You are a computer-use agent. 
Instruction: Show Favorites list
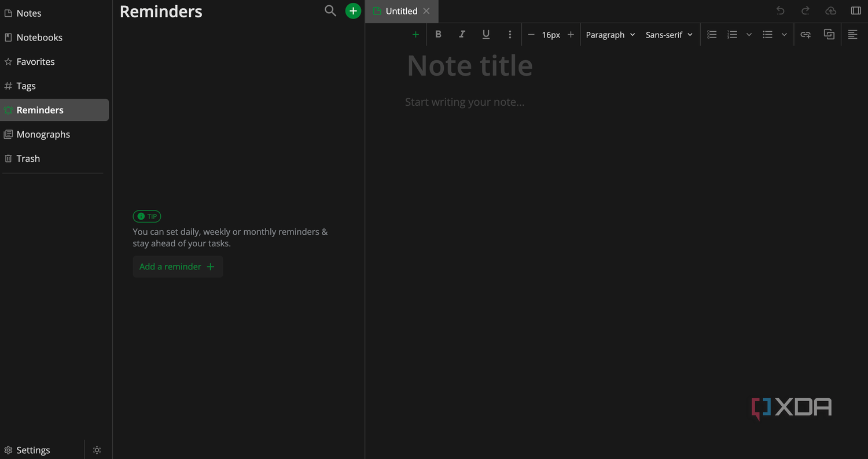click(54, 62)
